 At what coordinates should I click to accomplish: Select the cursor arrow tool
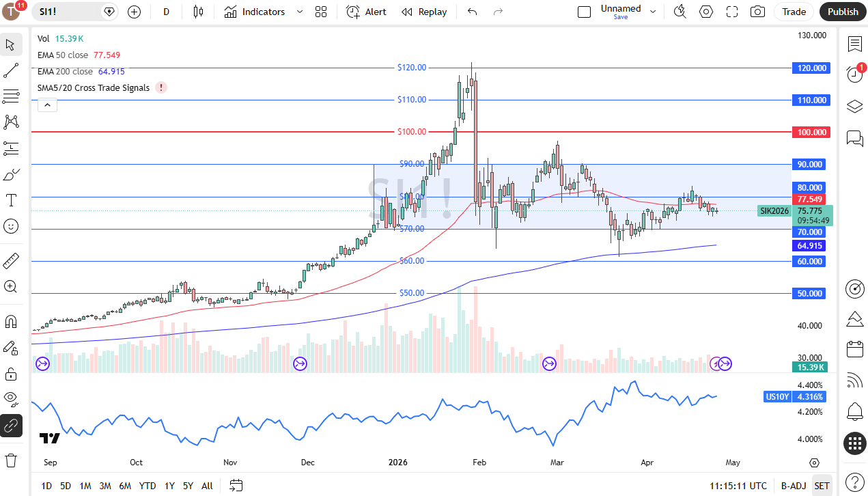[11, 45]
